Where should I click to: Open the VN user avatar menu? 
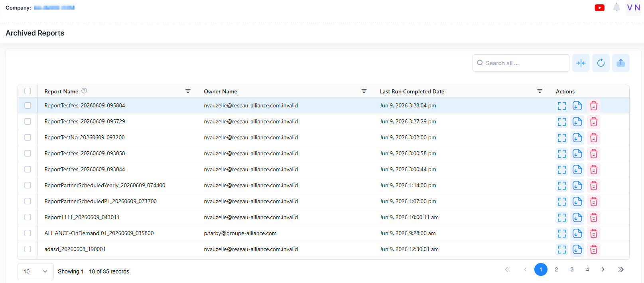click(x=633, y=8)
